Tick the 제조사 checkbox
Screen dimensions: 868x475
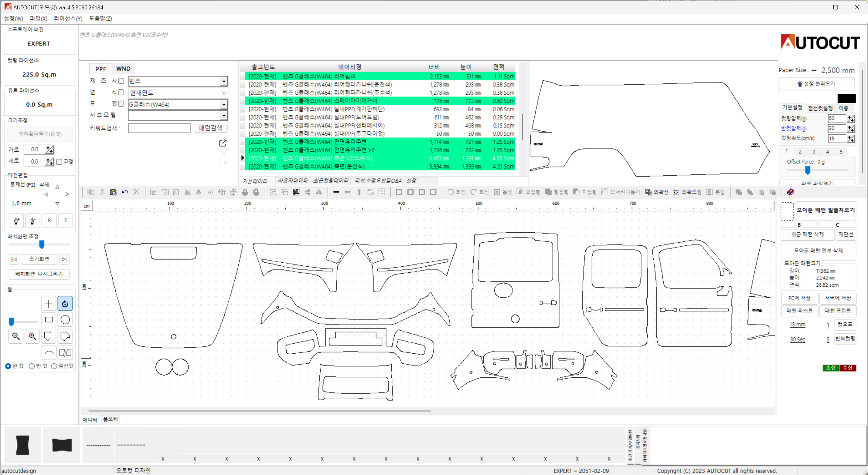pos(121,81)
